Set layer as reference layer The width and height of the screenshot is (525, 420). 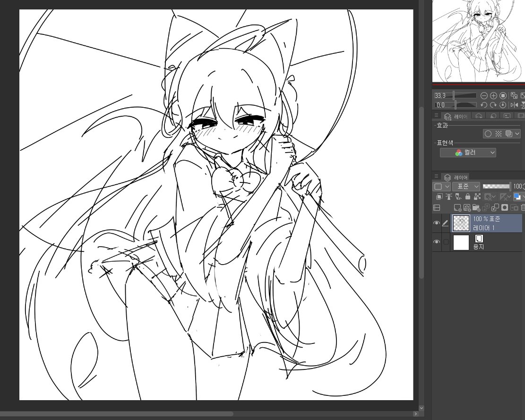coord(448,197)
